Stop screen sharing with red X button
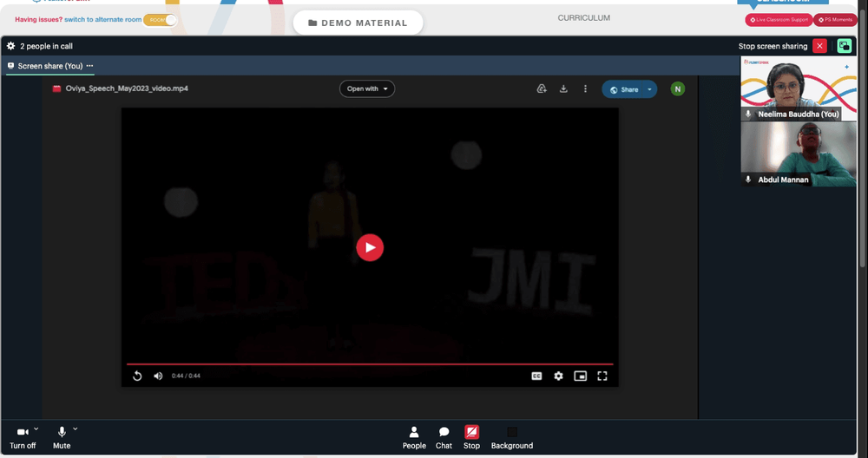The image size is (868, 458). pos(820,46)
